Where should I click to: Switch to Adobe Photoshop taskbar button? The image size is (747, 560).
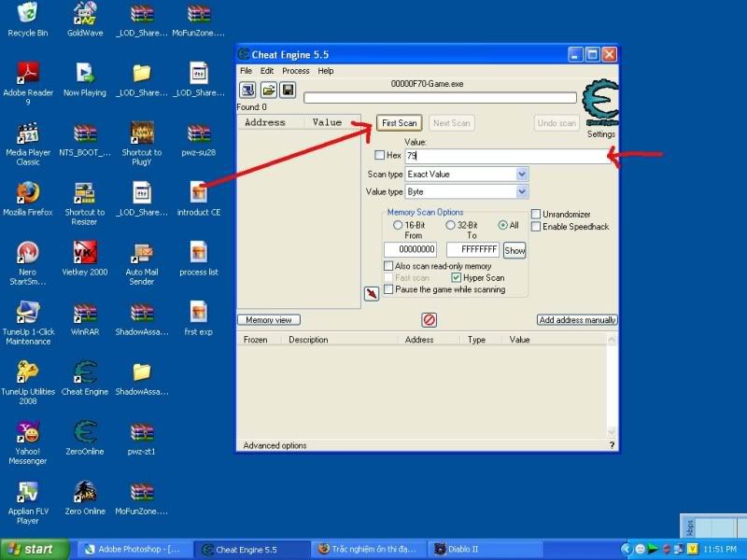[x=134, y=550]
